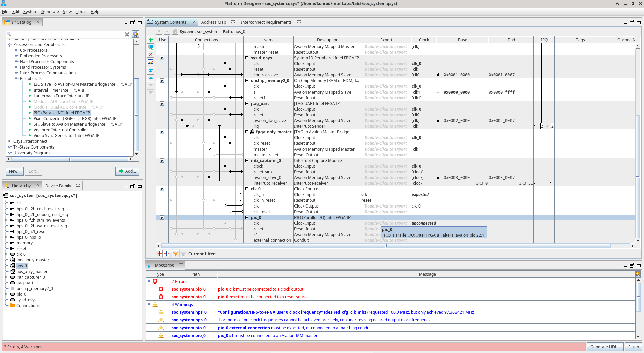This screenshot has width=644, height=353.
Task: Uncheck Use box for clk_0
Action: (162, 189)
